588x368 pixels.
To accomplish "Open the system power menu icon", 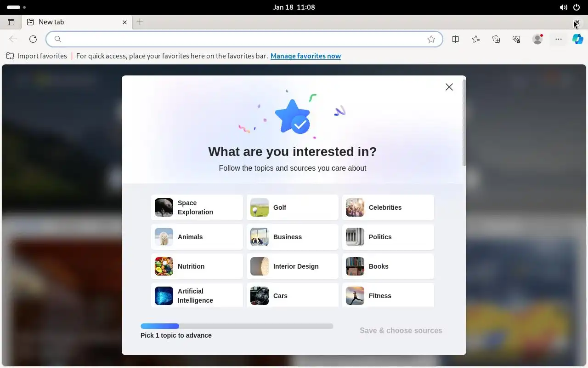I will [577, 7].
